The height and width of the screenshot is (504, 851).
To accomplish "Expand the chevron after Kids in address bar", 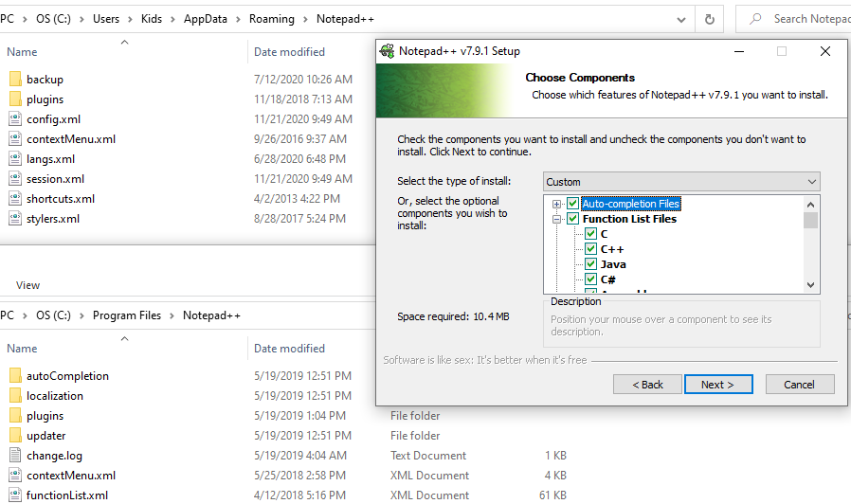I will pyautogui.click(x=172, y=20).
